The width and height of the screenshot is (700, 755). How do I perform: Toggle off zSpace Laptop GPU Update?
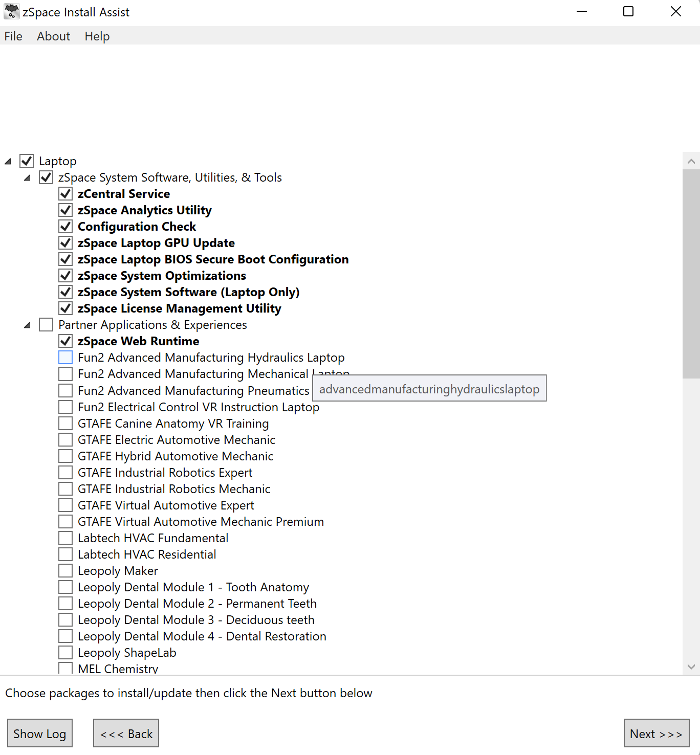pos(65,242)
